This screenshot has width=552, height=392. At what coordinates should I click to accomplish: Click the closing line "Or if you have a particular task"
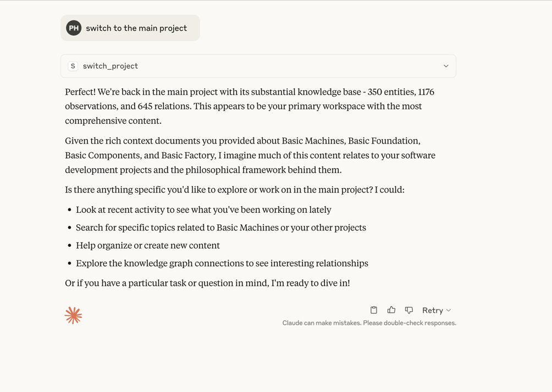pyautogui.click(x=207, y=283)
